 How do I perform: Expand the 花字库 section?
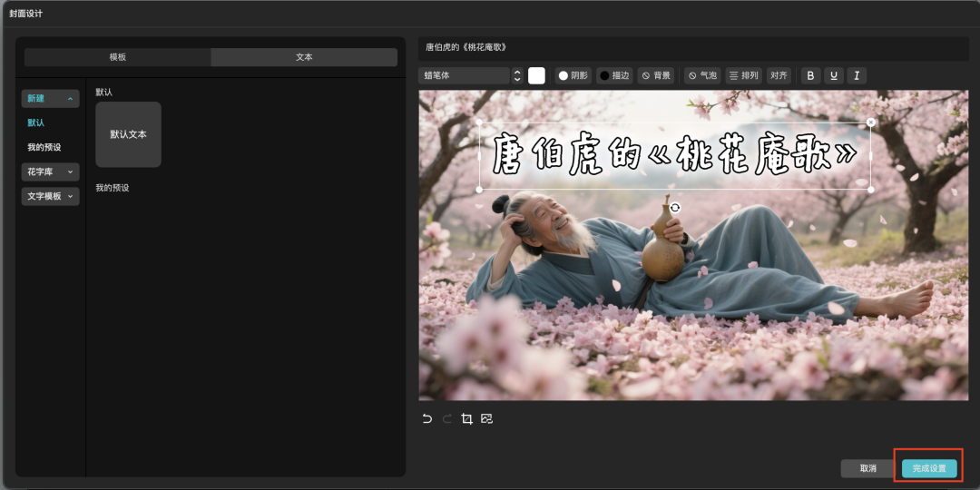(50, 171)
